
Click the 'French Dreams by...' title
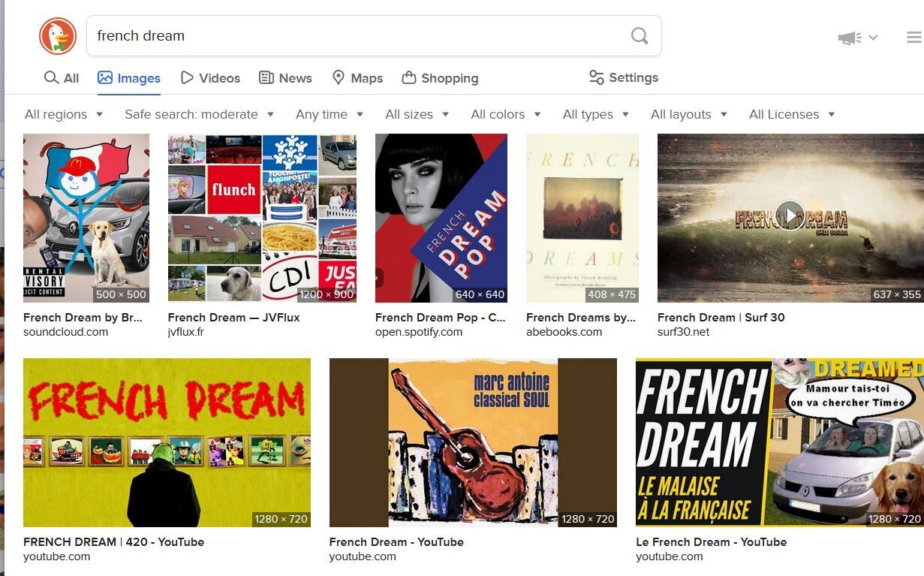(x=581, y=318)
